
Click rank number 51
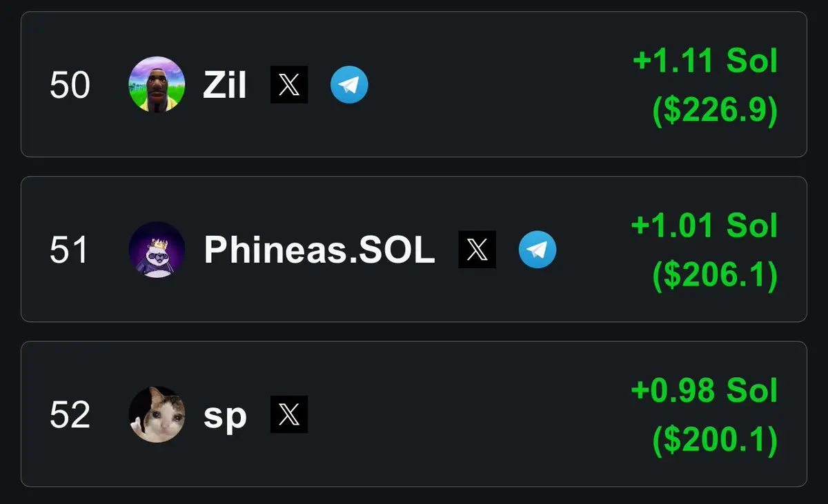pyautogui.click(x=70, y=250)
